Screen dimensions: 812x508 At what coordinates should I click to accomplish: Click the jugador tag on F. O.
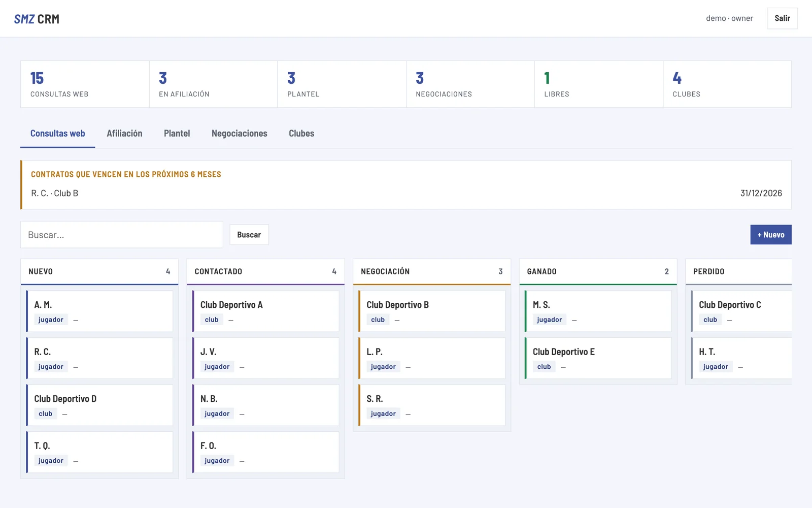click(x=217, y=461)
